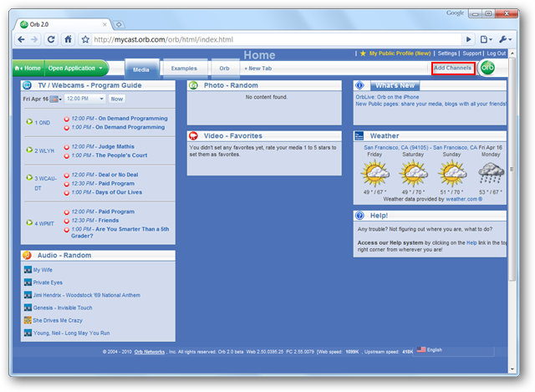The image size is (535, 392).
Task: Click the Help! question mark icon
Action: [x=359, y=216]
